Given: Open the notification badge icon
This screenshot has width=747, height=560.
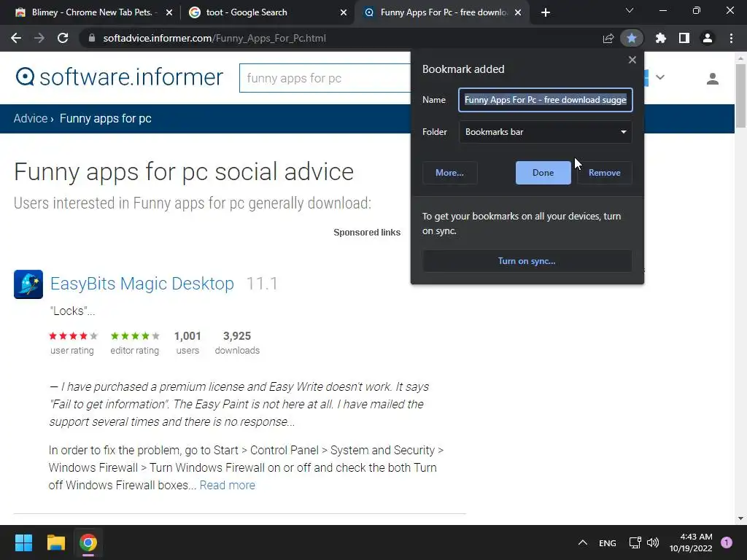Looking at the screenshot, I should [727, 542].
